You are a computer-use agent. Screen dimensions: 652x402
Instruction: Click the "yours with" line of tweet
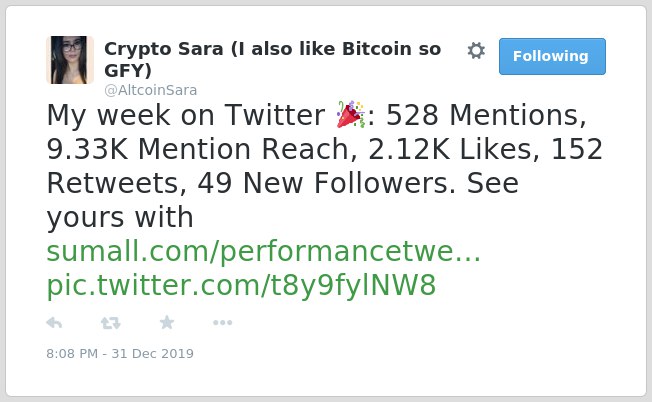click(x=120, y=217)
